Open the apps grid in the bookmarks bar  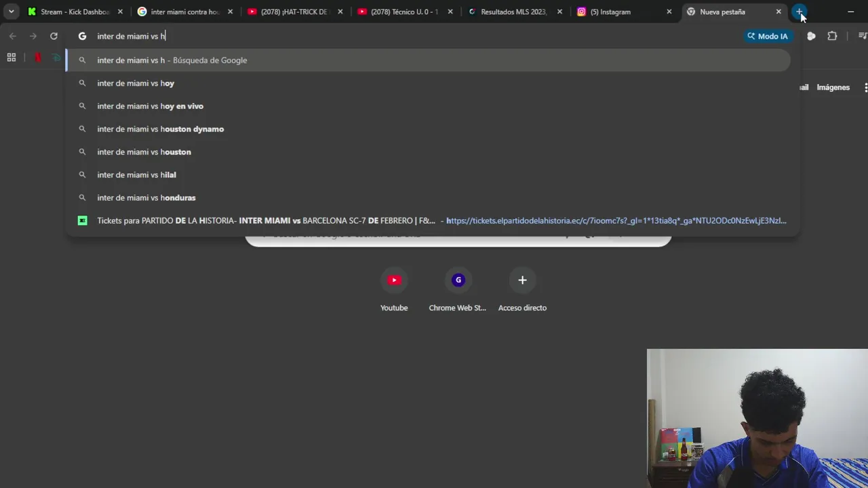[12, 58]
